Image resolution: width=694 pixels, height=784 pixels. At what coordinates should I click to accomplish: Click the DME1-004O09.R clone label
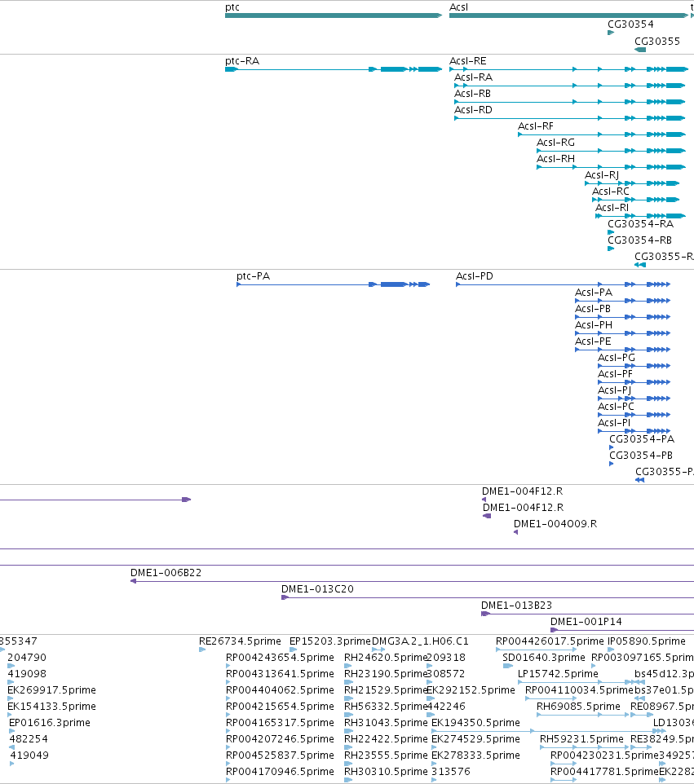555,523
